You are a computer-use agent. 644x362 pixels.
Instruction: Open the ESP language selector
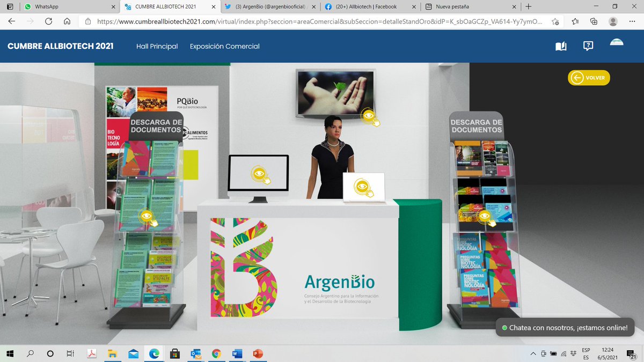pyautogui.click(x=586, y=353)
